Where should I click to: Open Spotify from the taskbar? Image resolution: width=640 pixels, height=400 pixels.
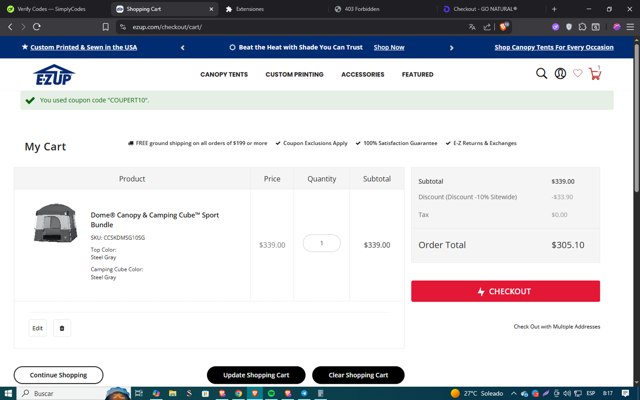[271, 393]
